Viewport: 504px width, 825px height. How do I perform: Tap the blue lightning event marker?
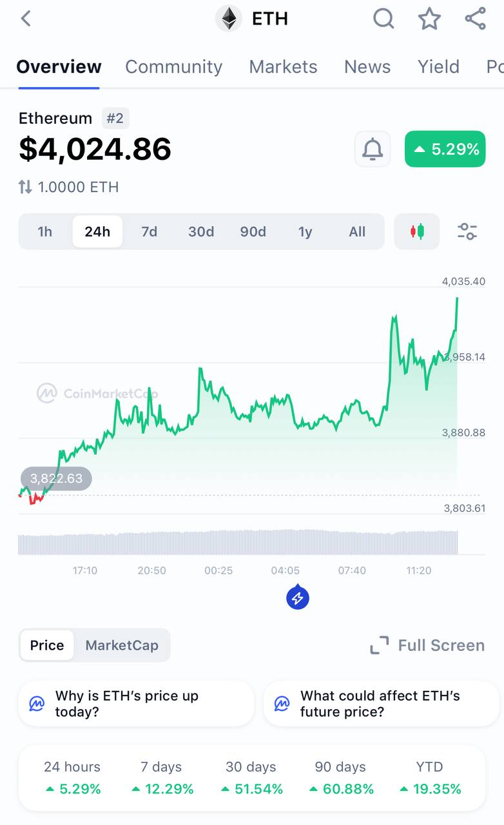298,598
